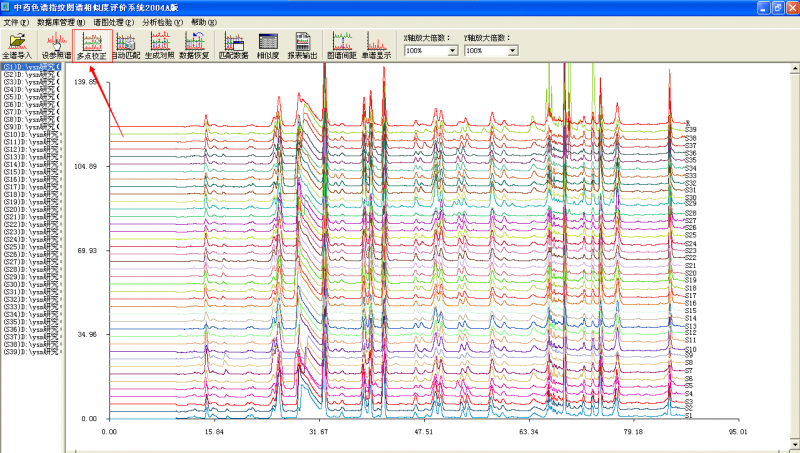Open the 匹配数据 matching data view
This screenshot has height=453, width=800.
(x=234, y=45)
